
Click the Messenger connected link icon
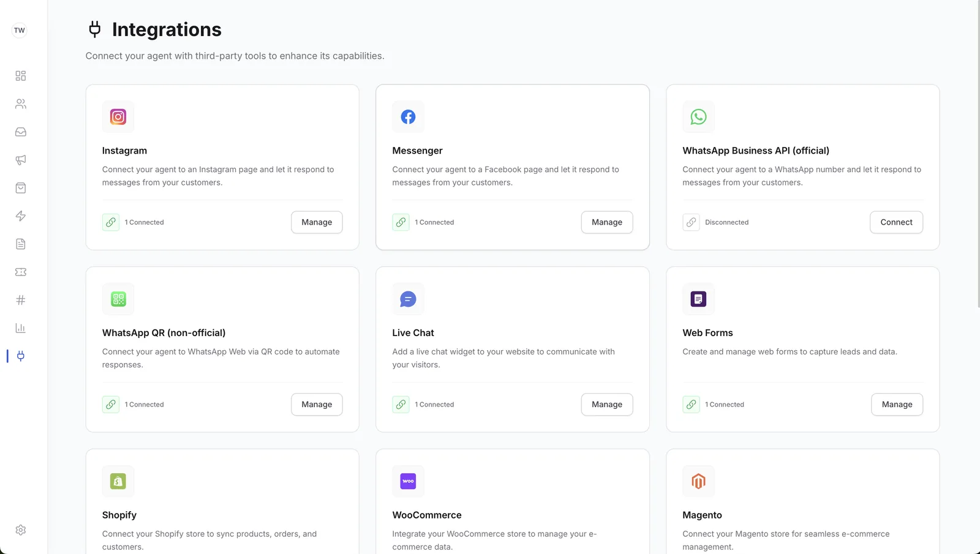[401, 222]
